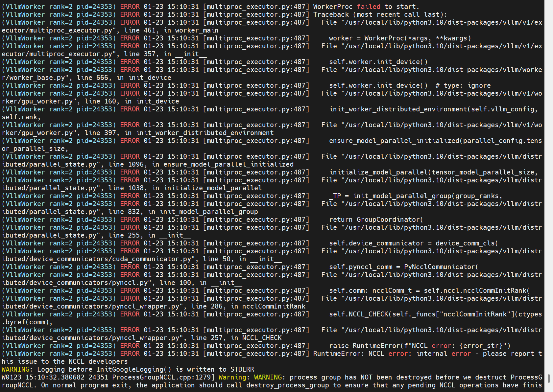This screenshot has width=553, height=392.
Task: Click the '# type: ignore' comment
Action: tap(463, 85)
